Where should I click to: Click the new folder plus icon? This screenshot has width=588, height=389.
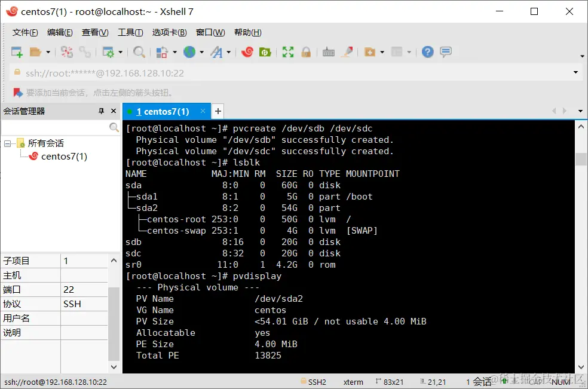[370, 52]
